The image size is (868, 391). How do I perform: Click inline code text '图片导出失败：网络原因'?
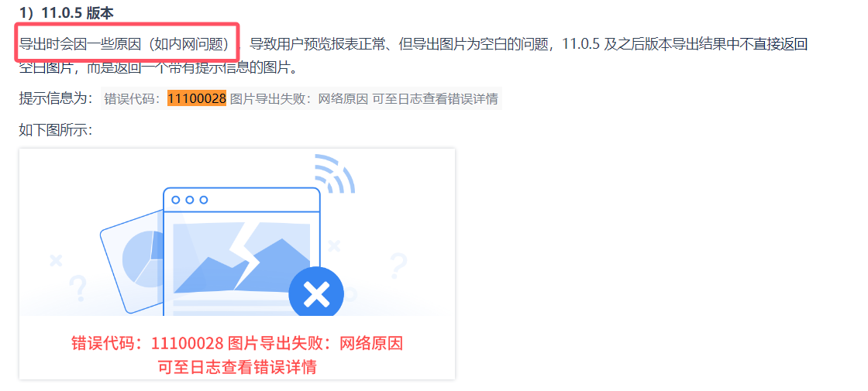299,99
